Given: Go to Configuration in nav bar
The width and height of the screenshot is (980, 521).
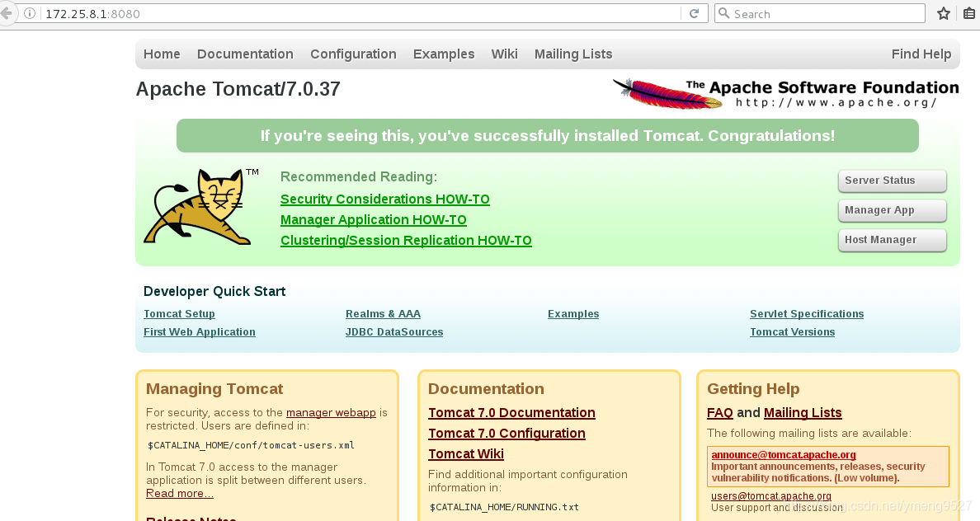Looking at the screenshot, I should pos(353,54).
